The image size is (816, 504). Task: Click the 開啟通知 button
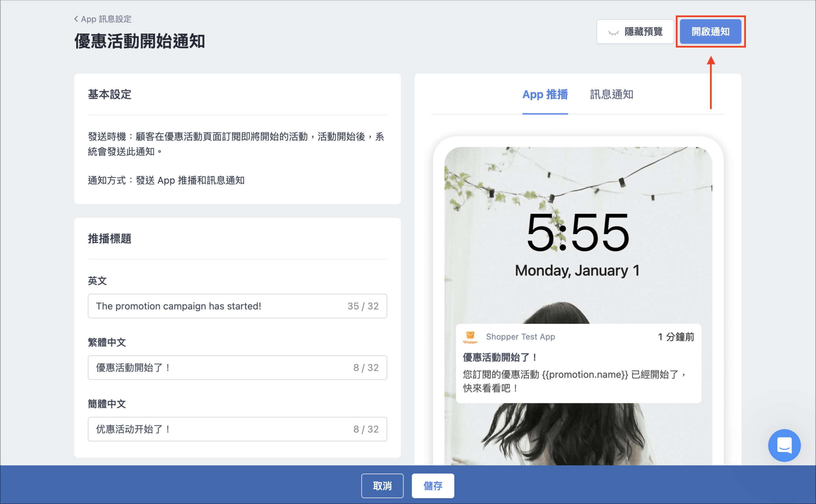(x=711, y=32)
